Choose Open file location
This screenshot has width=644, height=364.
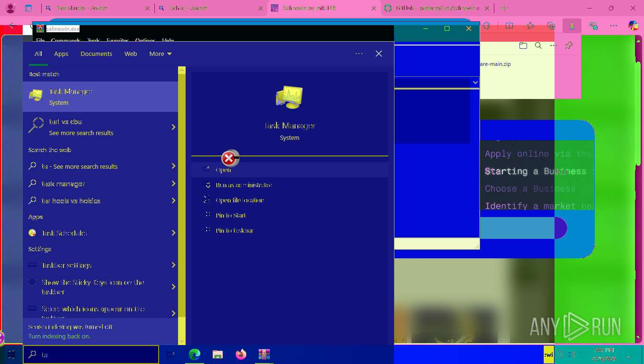(290, 200)
